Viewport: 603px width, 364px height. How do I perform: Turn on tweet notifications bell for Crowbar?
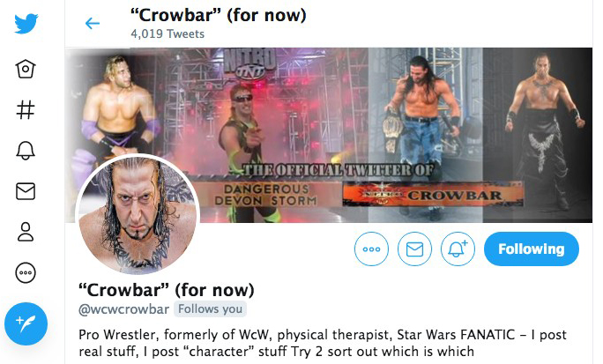click(x=458, y=249)
